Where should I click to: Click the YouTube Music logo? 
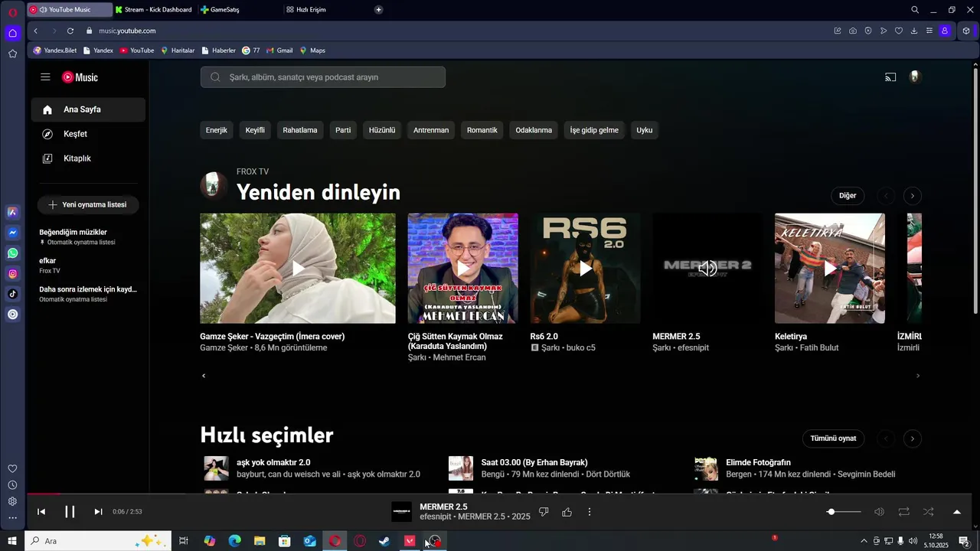click(80, 77)
